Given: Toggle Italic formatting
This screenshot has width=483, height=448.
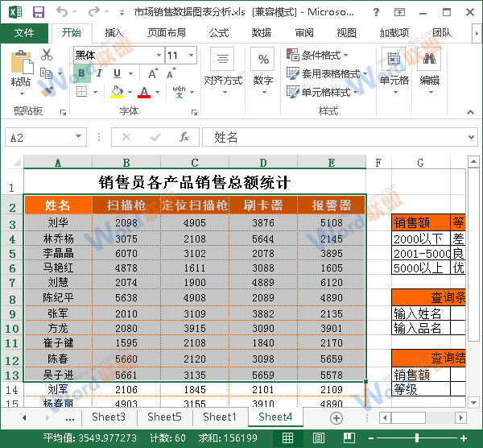Looking at the screenshot, I should 97,73.
